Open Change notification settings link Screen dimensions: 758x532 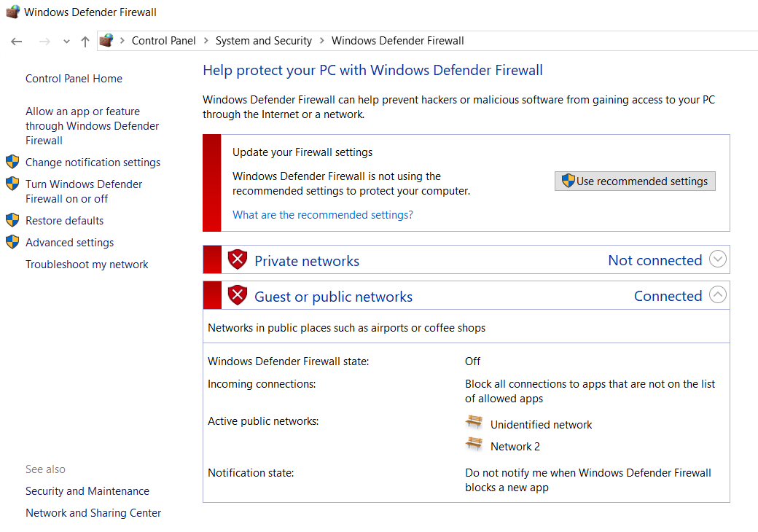pos(93,163)
